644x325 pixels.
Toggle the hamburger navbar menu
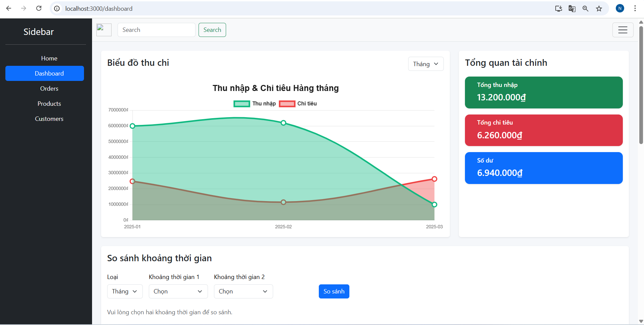(622, 30)
